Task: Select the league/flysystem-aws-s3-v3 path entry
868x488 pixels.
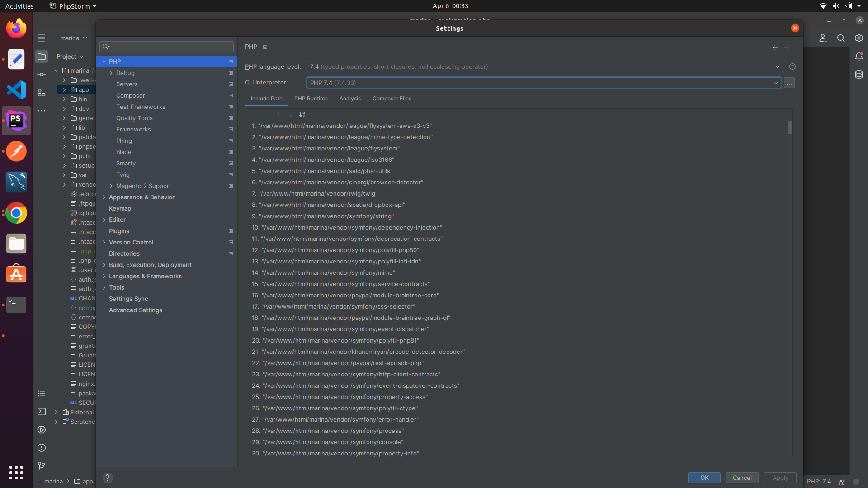Action: pyautogui.click(x=342, y=126)
